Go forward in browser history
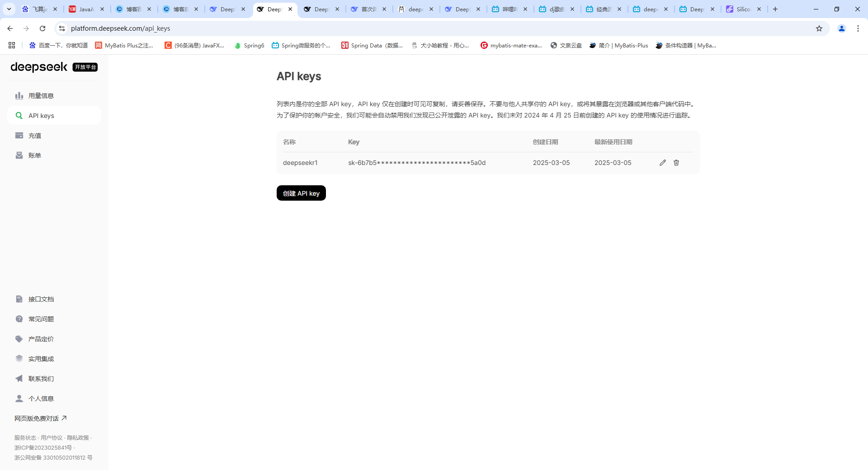The height and width of the screenshot is (470, 868). point(26,28)
